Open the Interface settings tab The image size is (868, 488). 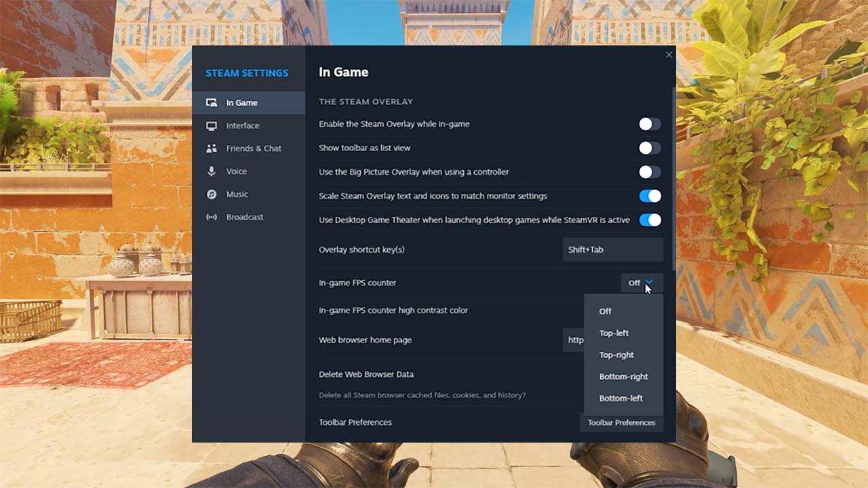[x=242, y=126]
